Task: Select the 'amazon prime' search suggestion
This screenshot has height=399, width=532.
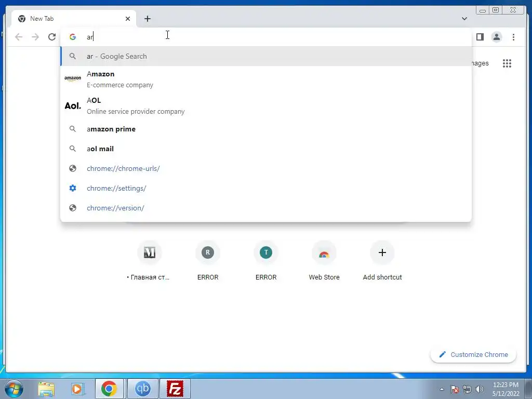Action: point(266,129)
